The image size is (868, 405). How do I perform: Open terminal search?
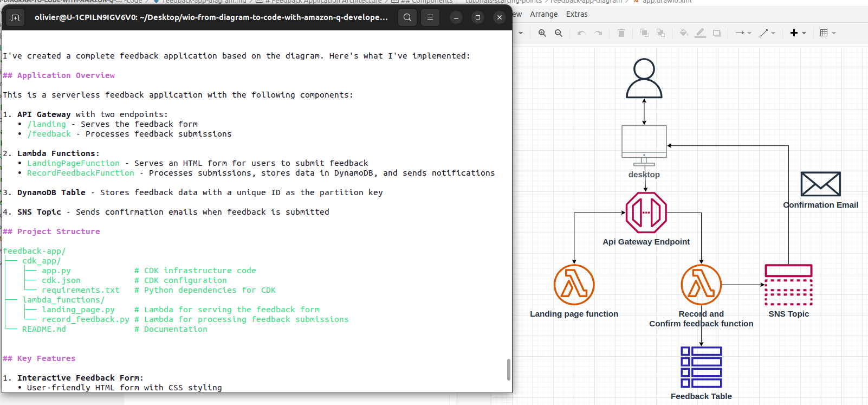coord(407,17)
